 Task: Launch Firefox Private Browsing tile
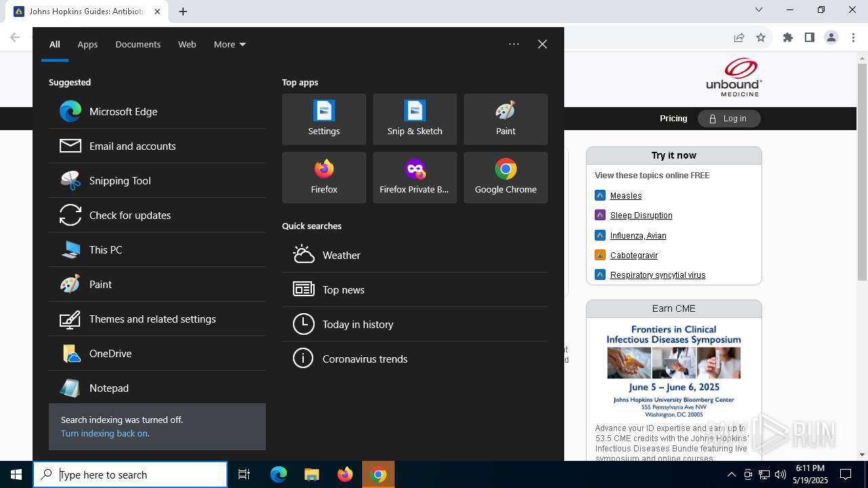tap(415, 178)
